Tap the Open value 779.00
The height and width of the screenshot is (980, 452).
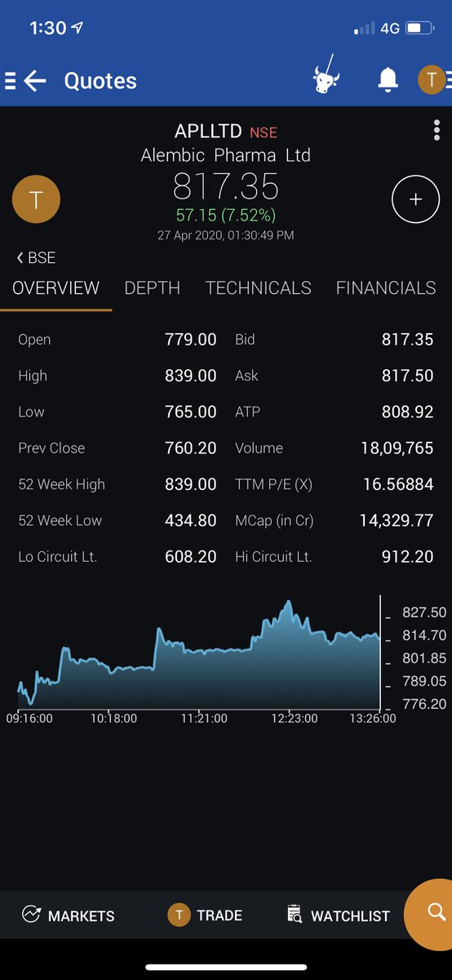point(191,339)
